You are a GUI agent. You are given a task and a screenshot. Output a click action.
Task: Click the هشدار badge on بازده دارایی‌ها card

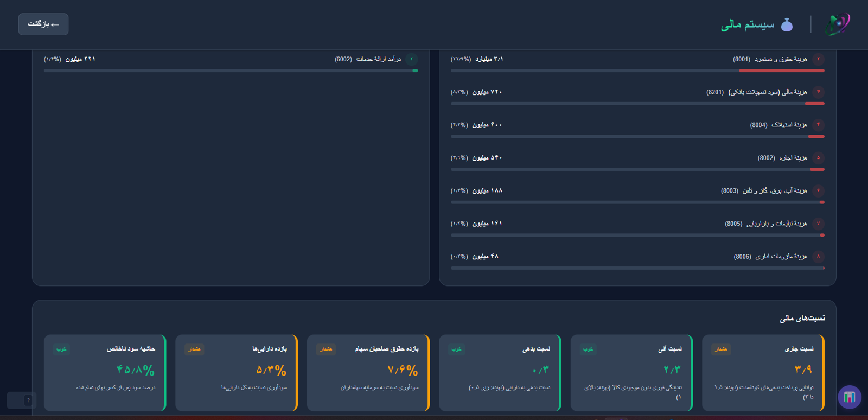(x=194, y=349)
